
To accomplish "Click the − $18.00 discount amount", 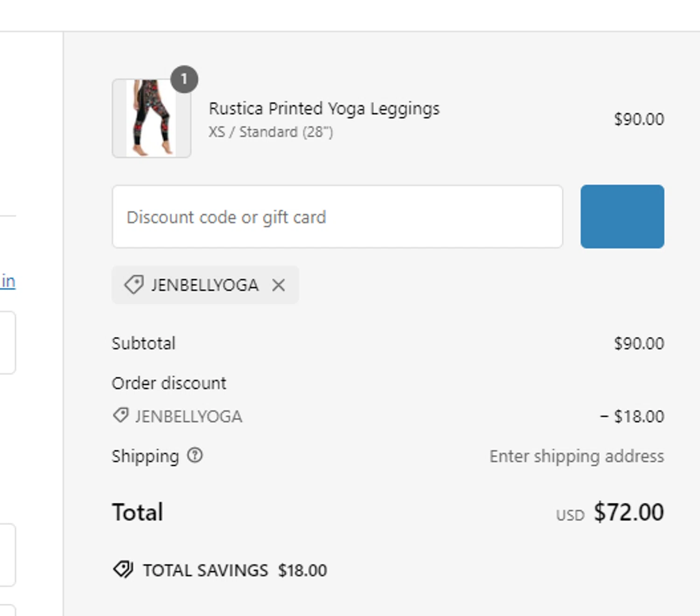I will tap(632, 416).
